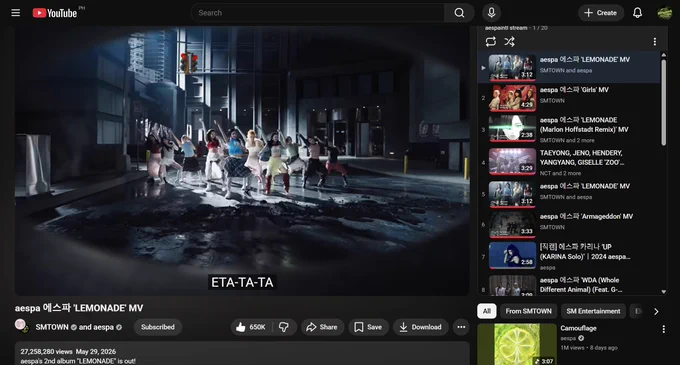
Task: Click the 'aespaintl stream' playlist title
Action: (506, 28)
